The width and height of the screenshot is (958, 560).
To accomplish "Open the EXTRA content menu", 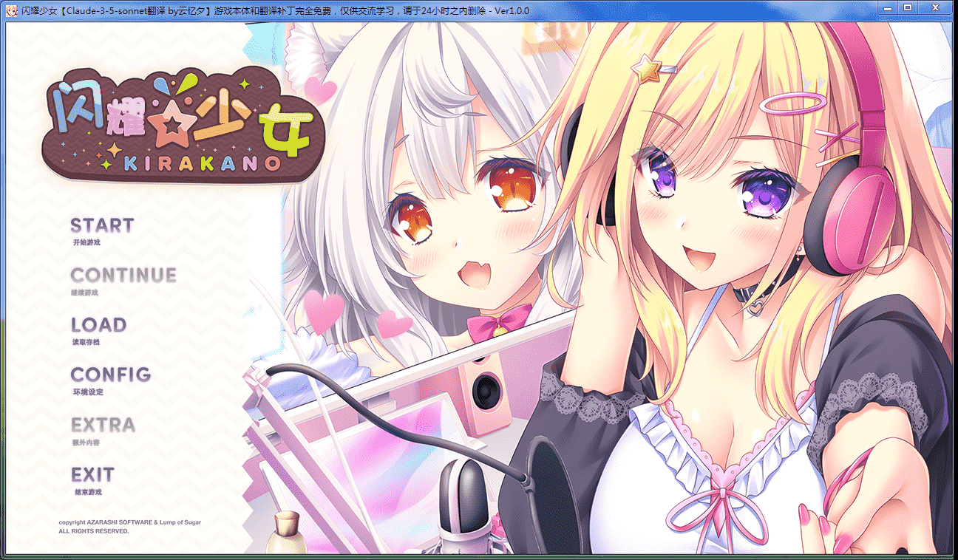I will pos(103,425).
